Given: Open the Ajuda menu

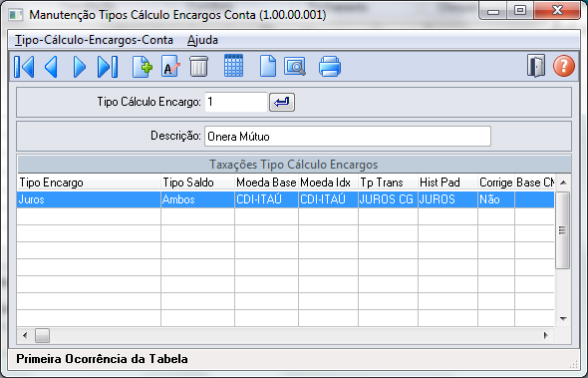Looking at the screenshot, I should (202, 40).
